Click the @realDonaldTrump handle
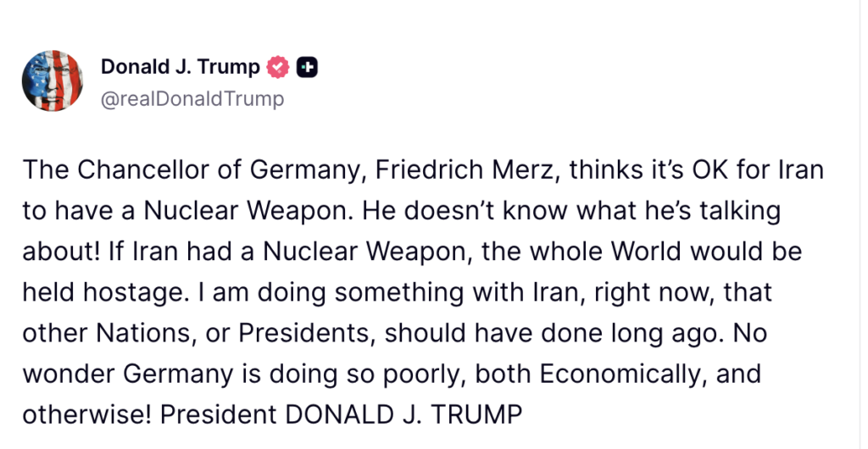 pyautogui.click(x=192, y=99)
